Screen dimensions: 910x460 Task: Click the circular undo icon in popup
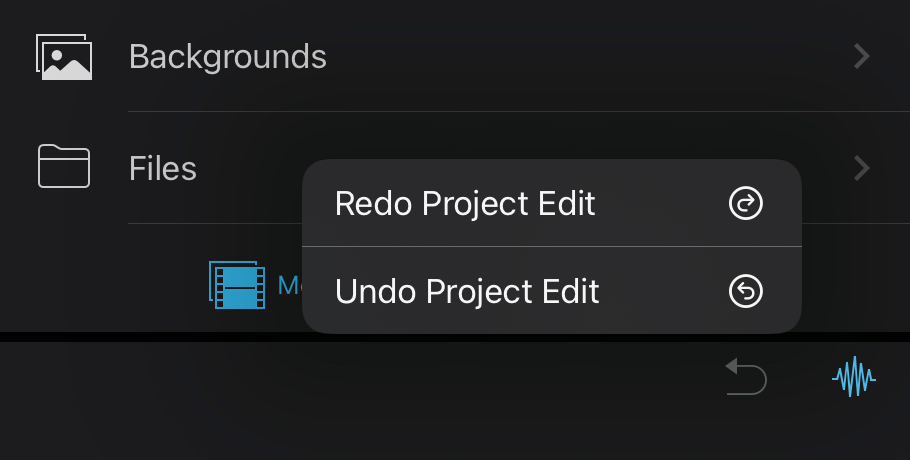pos(746,291)
